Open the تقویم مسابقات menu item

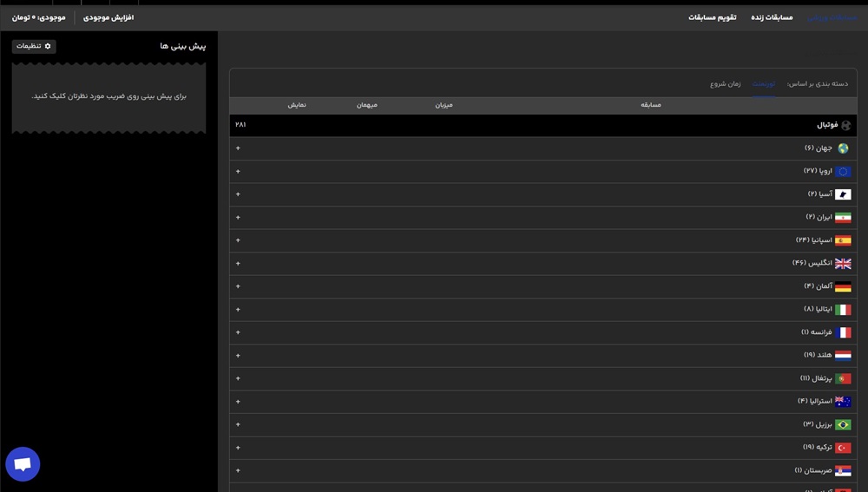click(x=712, y=17)
